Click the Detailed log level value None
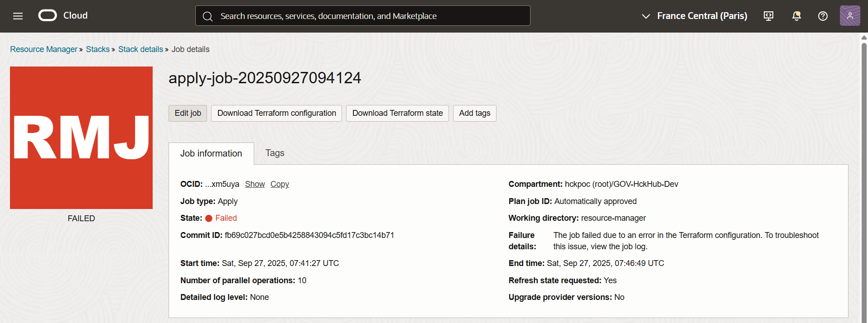 (x=260, y=297)
